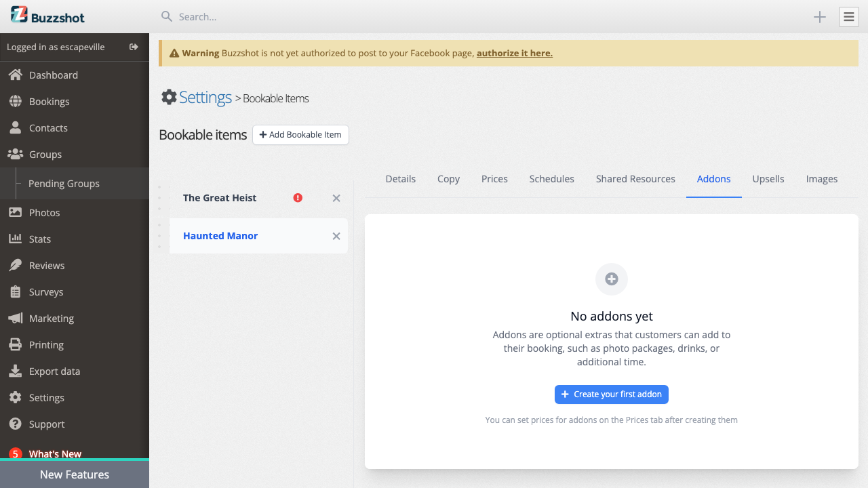Screen dimensions: 868x488
Task: Open the Marketing section
Action: point(51,318)
